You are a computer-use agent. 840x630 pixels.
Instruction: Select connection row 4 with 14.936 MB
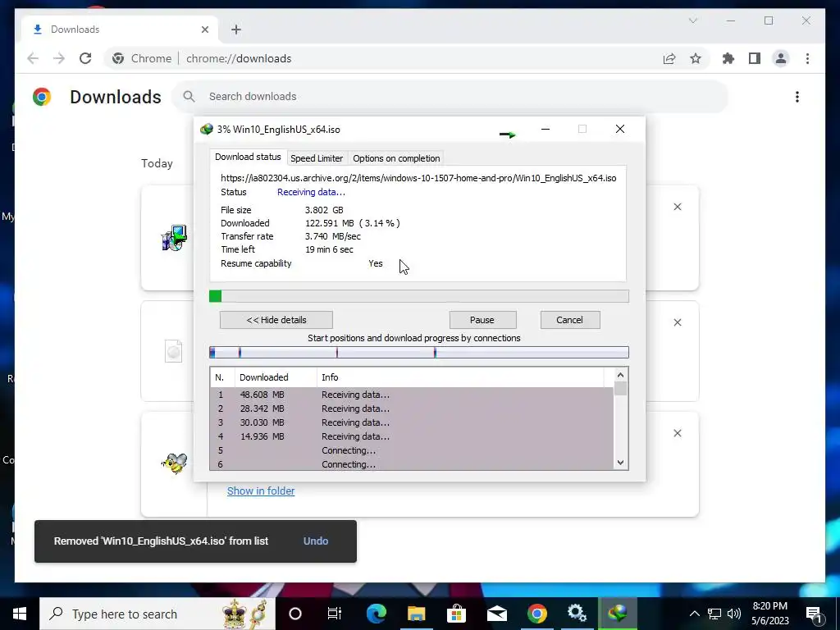click(412, 436)
